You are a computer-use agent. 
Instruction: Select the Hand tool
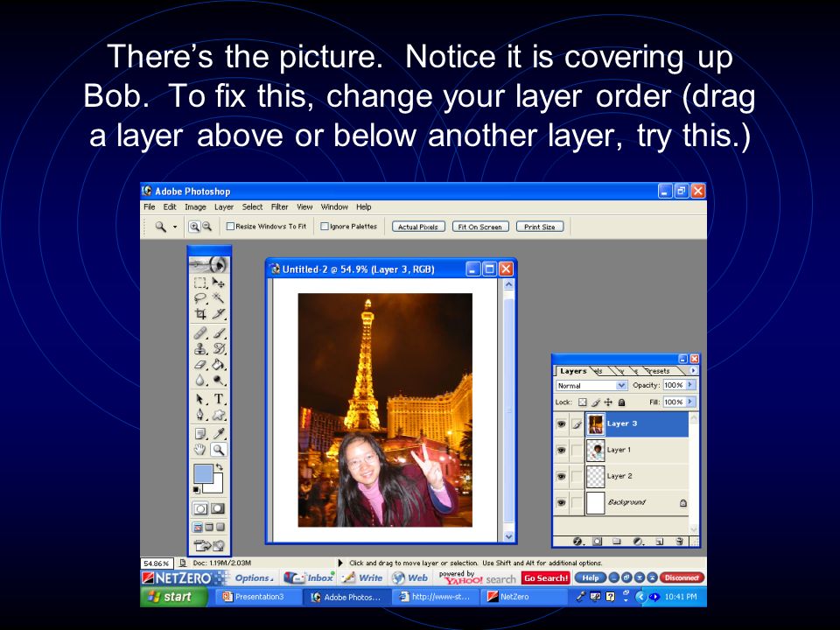(x=200, y=450)
